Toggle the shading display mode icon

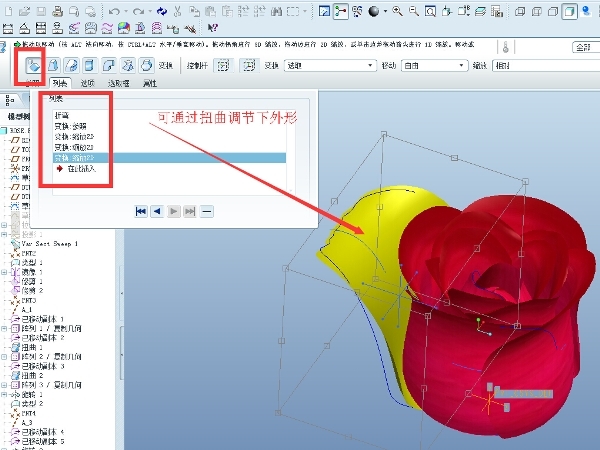[x=569, y=11]
